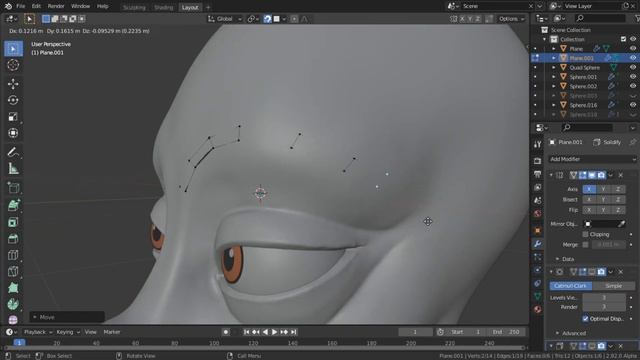The height and width of the screenshot is (360, 640).
Task: Open the Modifiers properties tab
Action: 538,244
